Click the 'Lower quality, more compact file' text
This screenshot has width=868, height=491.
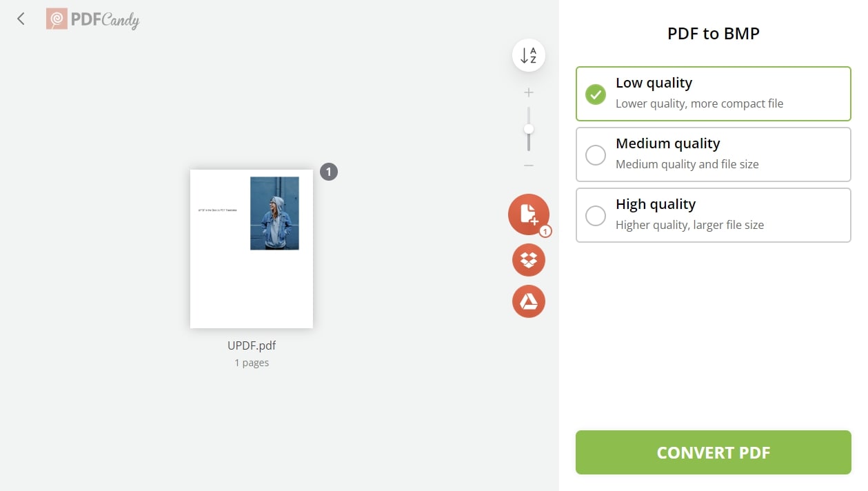[699, 103]
